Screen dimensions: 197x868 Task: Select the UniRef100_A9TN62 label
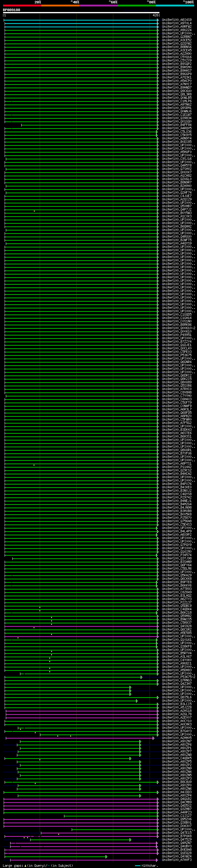click(177, 104)
